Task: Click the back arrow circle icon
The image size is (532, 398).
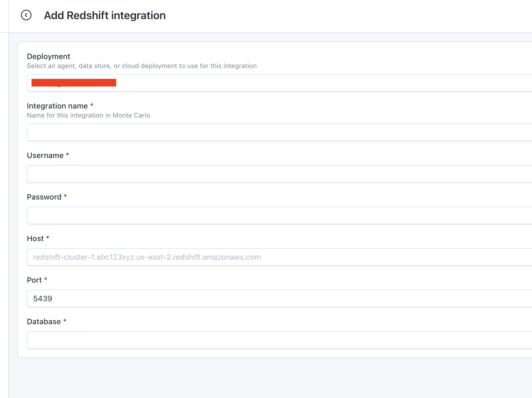Action: point(26,15)
